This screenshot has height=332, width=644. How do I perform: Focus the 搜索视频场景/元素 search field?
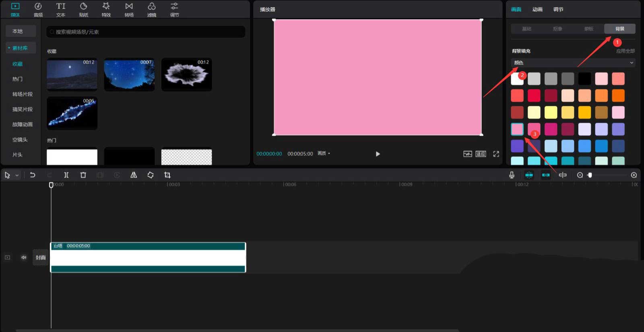pos(146,32)
